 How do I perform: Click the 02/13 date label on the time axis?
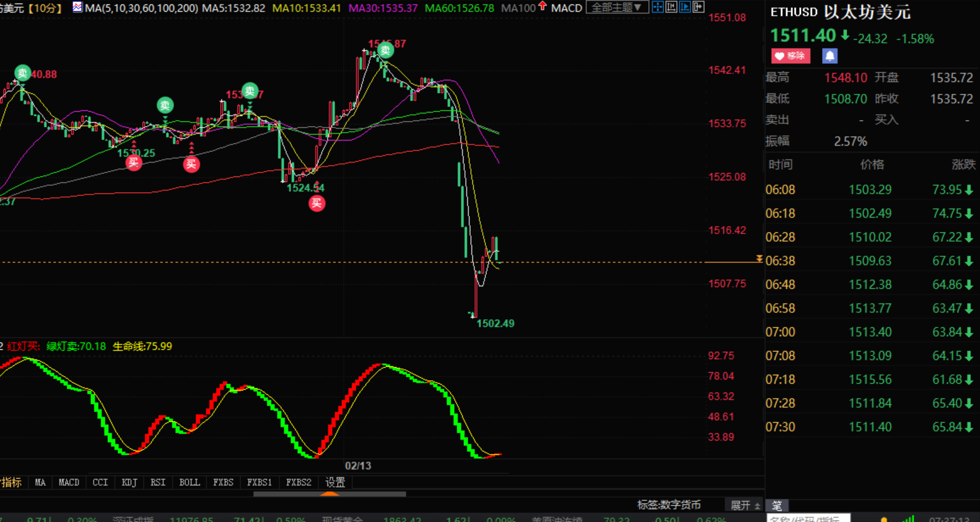pos(358,466)
